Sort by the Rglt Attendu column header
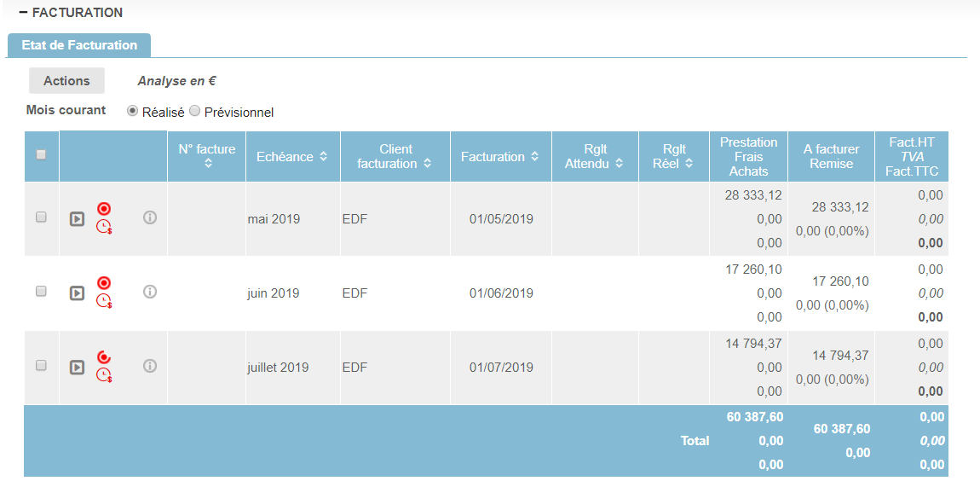Screen dimensions: 980x481 pyautogui.click(x=594, y=156)
